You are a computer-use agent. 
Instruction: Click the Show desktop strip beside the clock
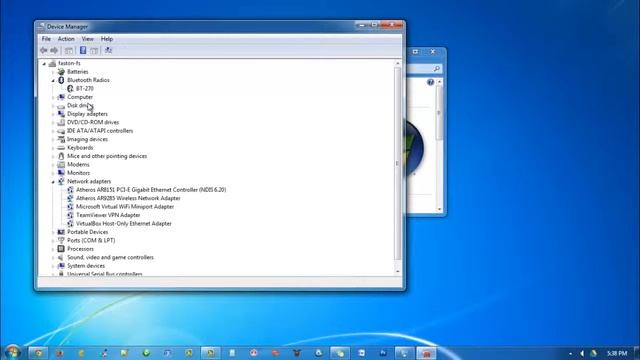(637, 353)
